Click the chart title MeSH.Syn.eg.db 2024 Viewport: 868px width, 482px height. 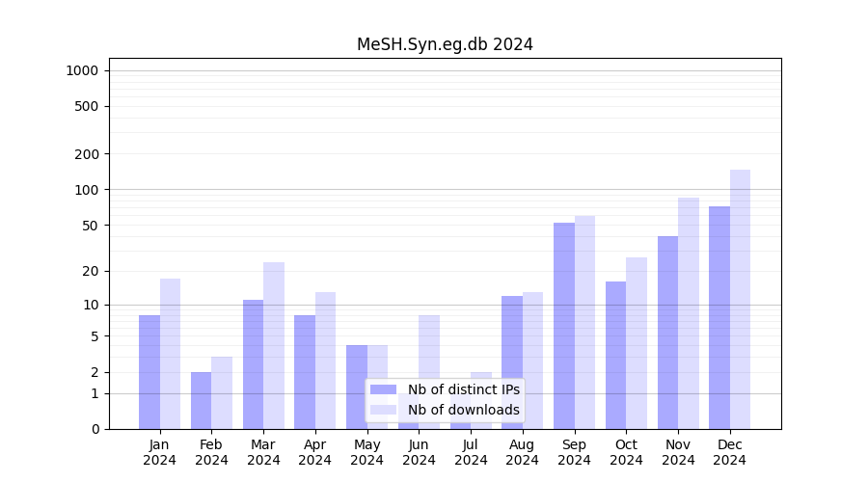point(445,44)
